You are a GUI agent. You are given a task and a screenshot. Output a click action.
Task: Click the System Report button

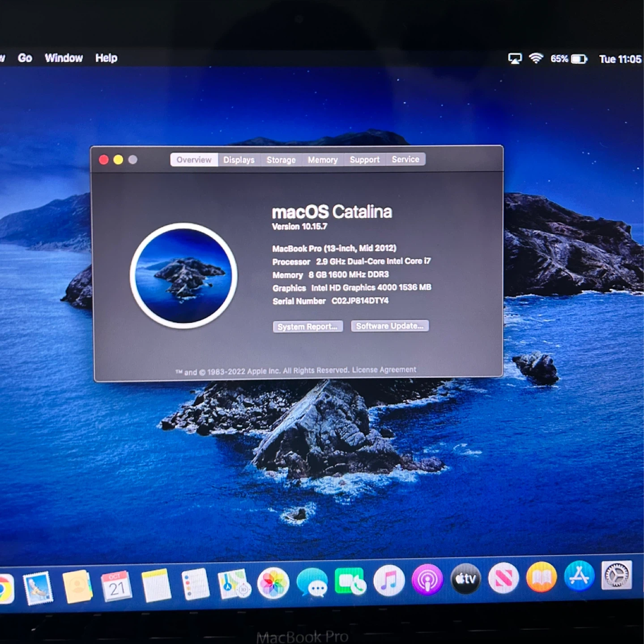(x=307, y=326)
